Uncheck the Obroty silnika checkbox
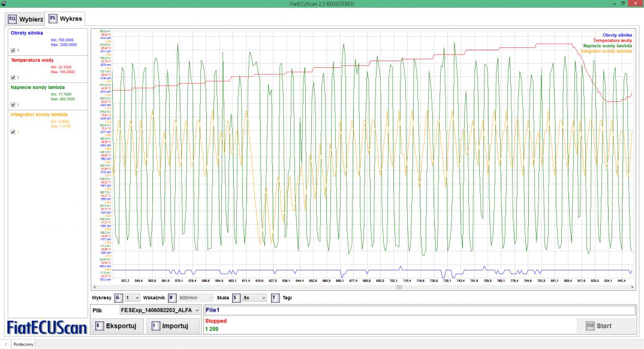This screenshot has height=349, width=644. coord(13,50)
